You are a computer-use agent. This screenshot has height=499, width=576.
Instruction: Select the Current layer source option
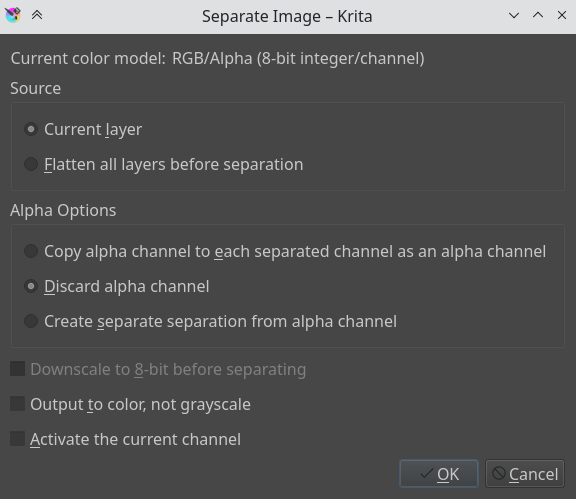tap(83, 129)
